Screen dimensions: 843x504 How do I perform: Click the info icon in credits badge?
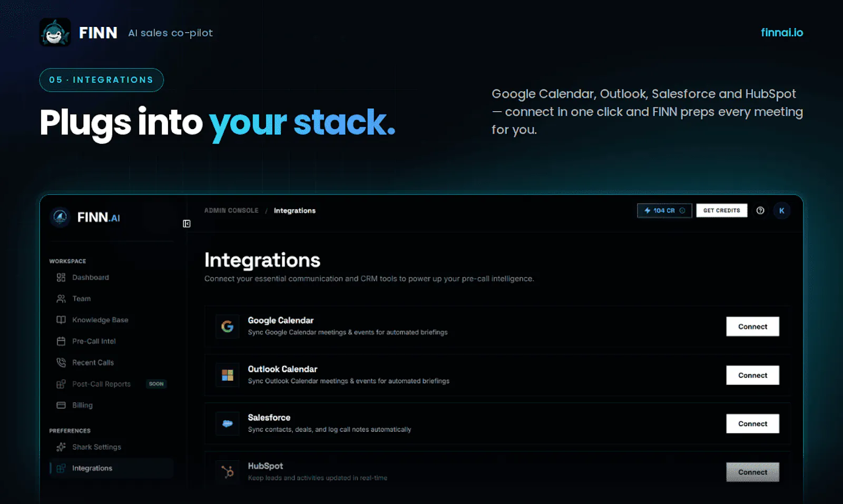pyautogui.click(x=682, y=211)
